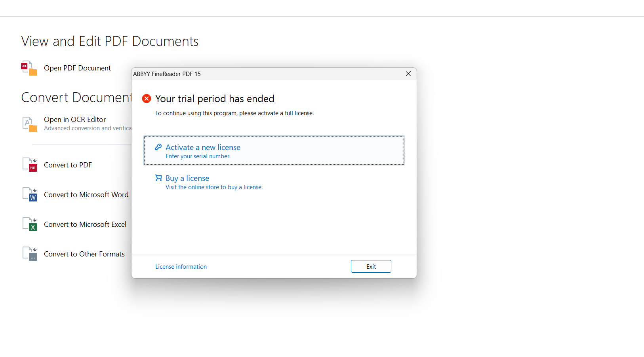Choose Convert to Other Formats label
This screenshot has height=357, width=644.
tap(84, 254)
